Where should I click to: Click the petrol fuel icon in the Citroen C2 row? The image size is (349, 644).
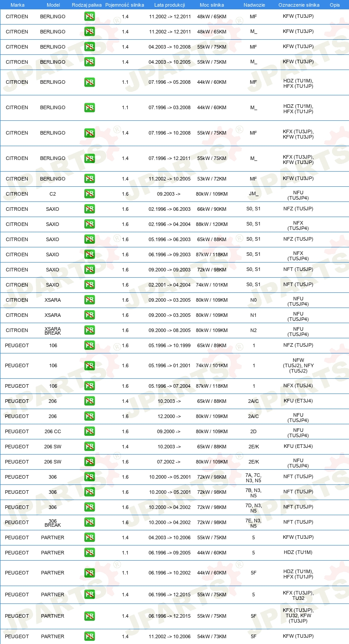[x=90, y=194]
